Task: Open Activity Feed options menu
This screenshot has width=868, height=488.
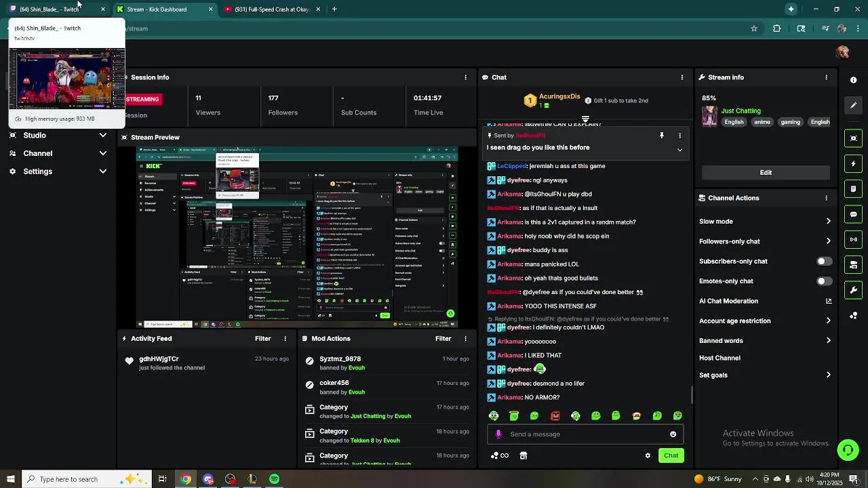Action: (285, 338)
